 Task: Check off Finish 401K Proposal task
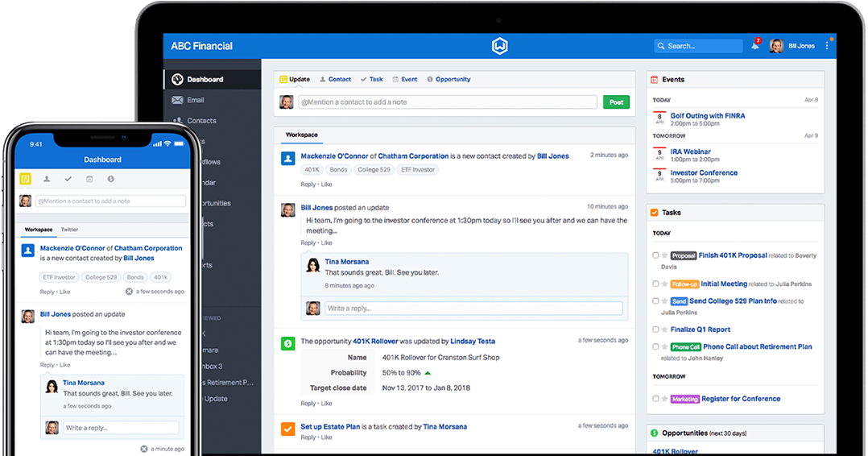pos(655,255)
